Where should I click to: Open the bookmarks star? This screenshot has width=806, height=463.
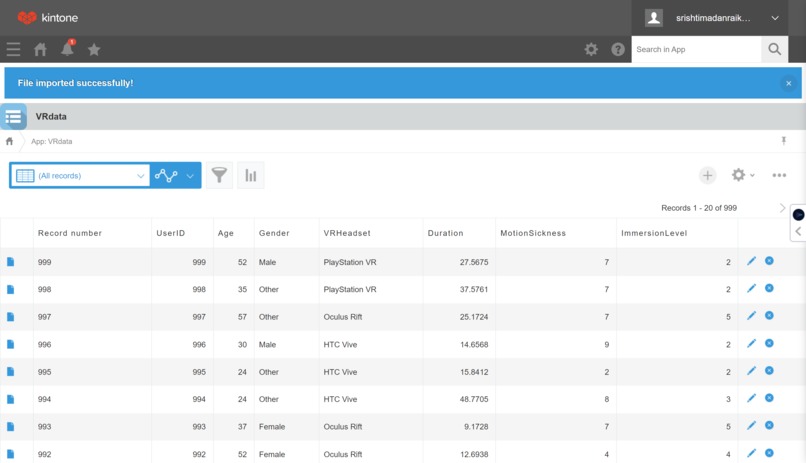pos(94,49)
